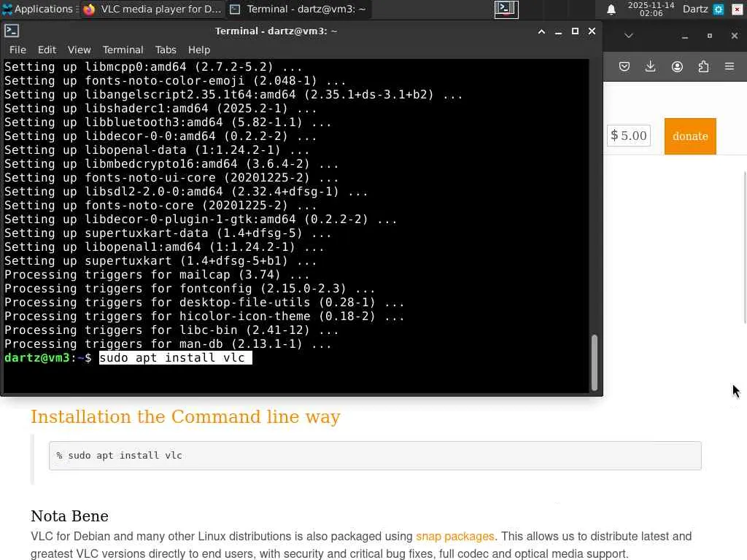Open the terminal Tabs menu

(x=166, y=50)
